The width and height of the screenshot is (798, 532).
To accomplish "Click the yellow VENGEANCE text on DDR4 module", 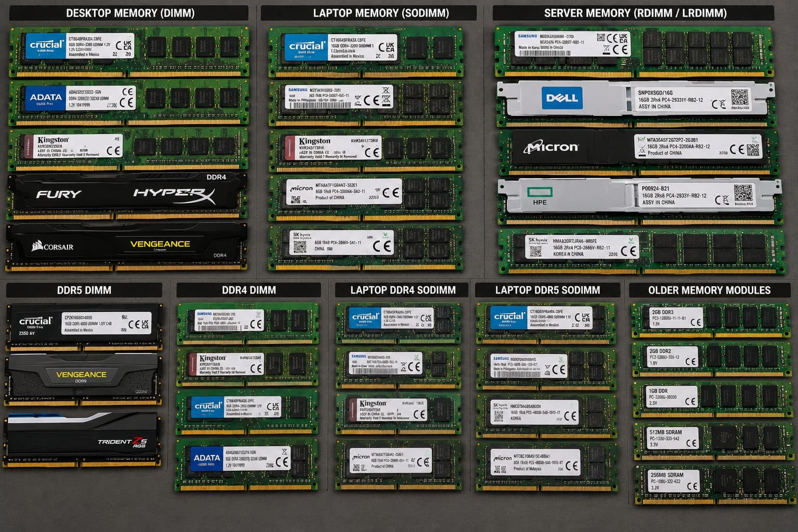I will [160, 244].
